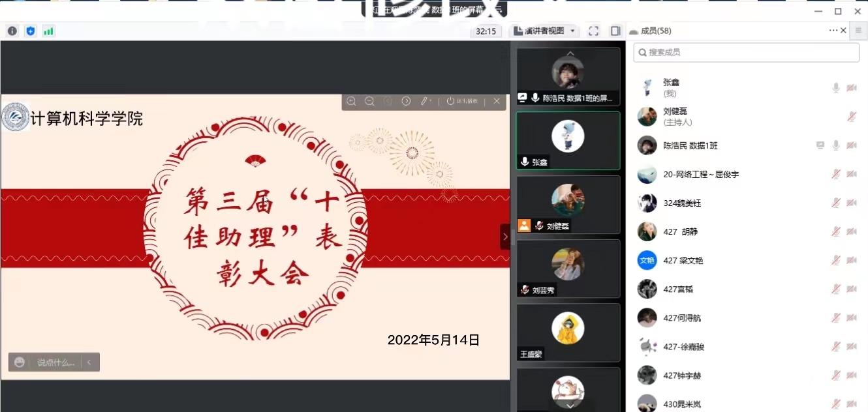
Task: Click the 说点什么 chat input field
Action: coord(55,362)
